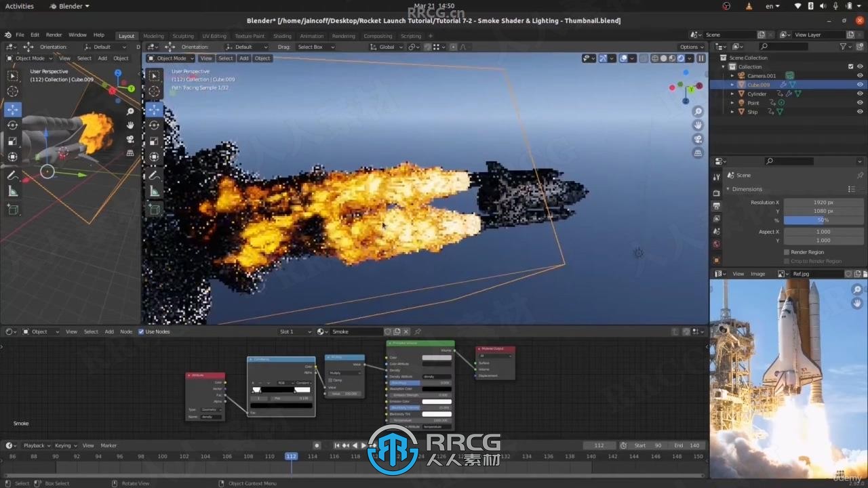This screenshot has width=868, height=488.
Task: Adjust the resolution percentage 50% slider
Action: [823, 220]
